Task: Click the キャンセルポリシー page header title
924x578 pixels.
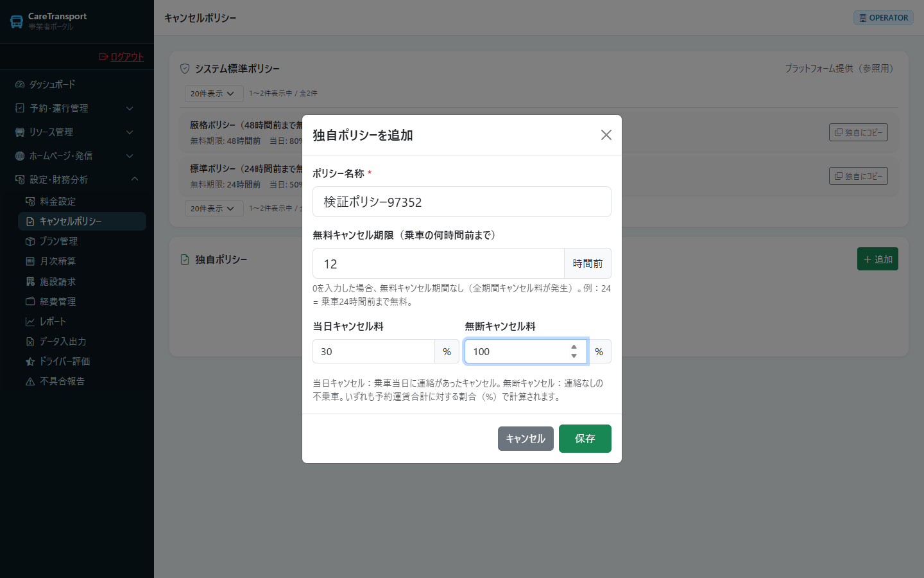Action: click(x=200, y=18)
